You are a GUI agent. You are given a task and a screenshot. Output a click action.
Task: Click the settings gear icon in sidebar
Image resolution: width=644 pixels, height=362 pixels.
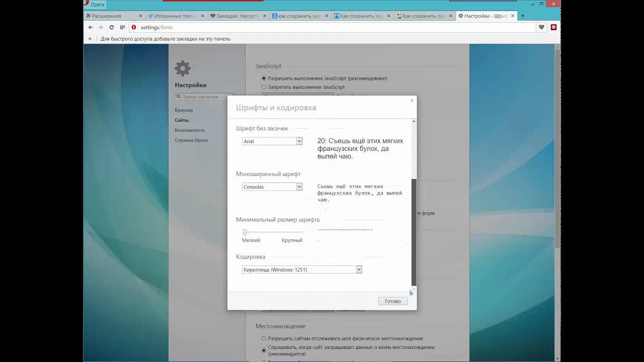point(183,68)
